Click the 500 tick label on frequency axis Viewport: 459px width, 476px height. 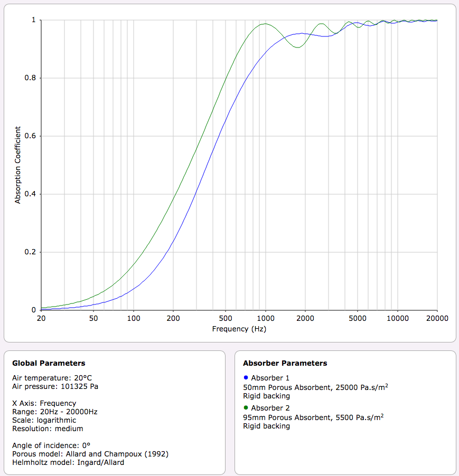226,318
